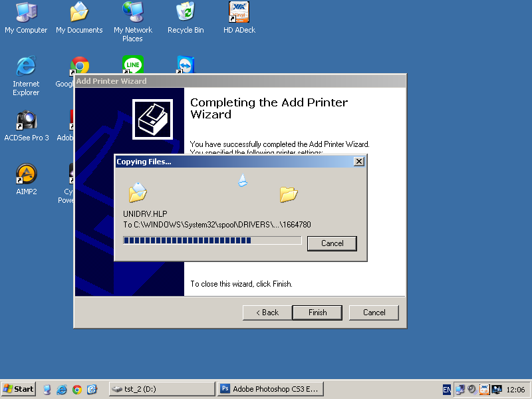Click source folder icon in Copying Files dialog
This screenshot has width=532, height=399.
click(138, 192)
